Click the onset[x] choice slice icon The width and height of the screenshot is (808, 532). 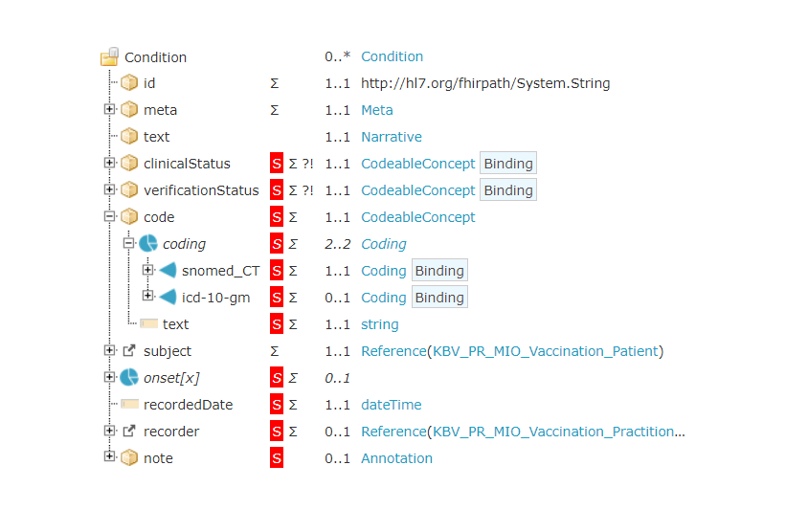[129, 378]
